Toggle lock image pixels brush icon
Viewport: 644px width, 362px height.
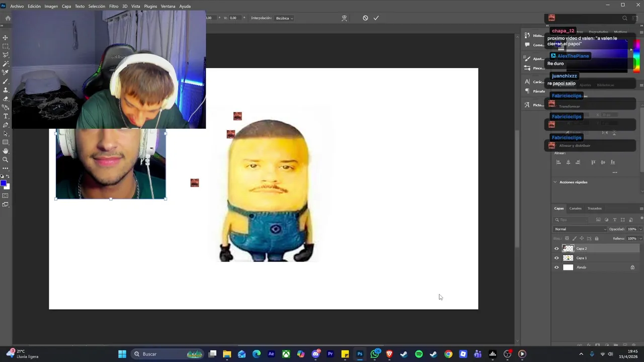(x=574, y=238)
